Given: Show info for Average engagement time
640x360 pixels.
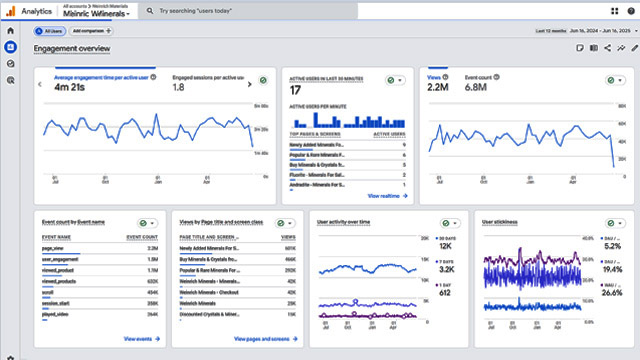Looking at the screenshot, I should click(x=153, y=77).
